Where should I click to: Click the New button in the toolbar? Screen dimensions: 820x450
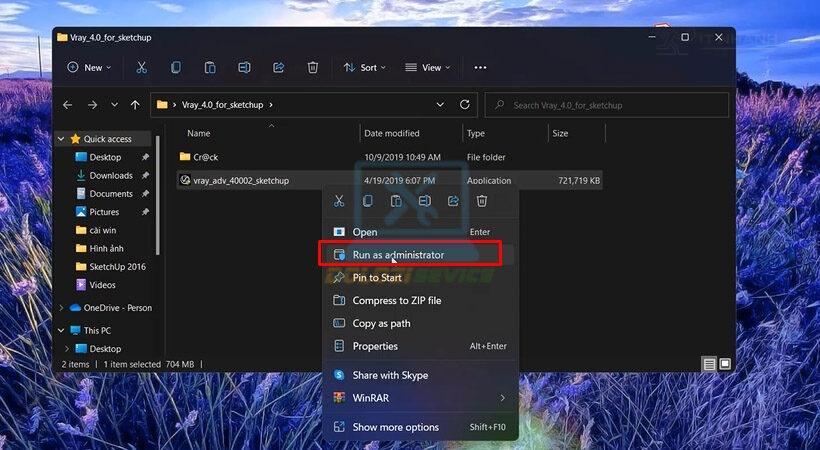89,68
